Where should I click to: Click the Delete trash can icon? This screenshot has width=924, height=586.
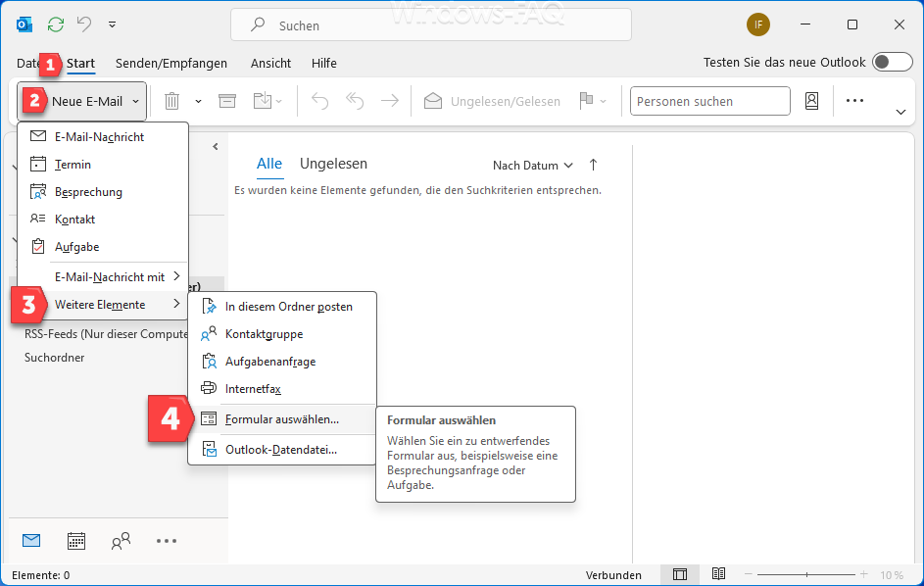point(171,101)
